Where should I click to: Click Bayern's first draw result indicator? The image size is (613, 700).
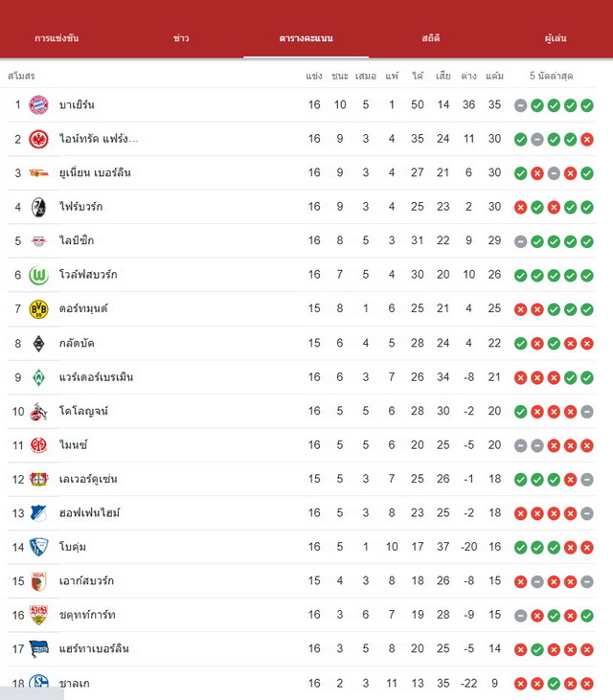[520, 105]
